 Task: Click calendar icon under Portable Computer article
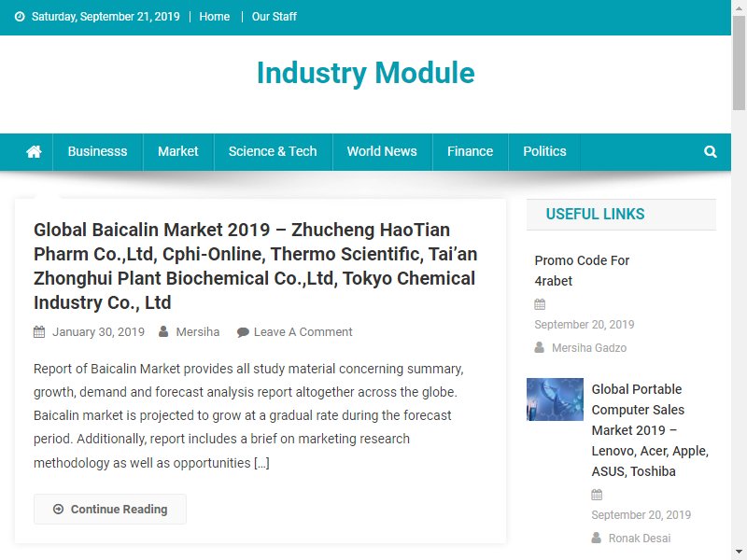pos(597,495)
